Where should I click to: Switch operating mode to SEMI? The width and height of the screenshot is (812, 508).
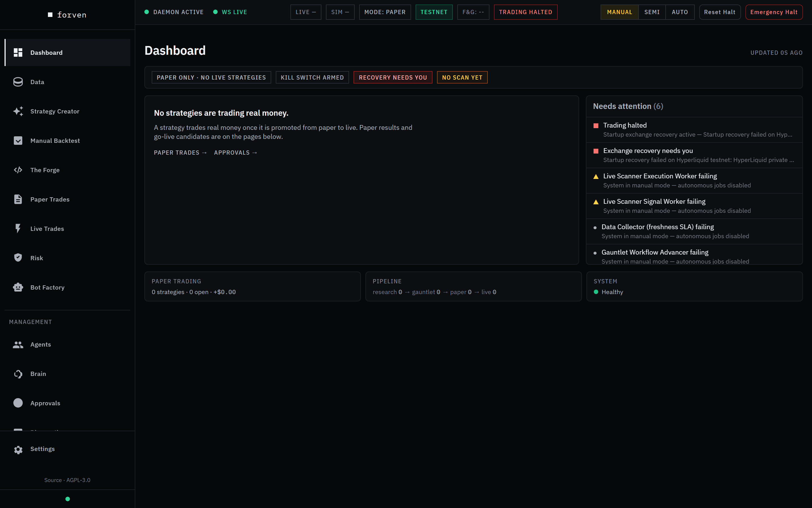click(x=652, y=12)
